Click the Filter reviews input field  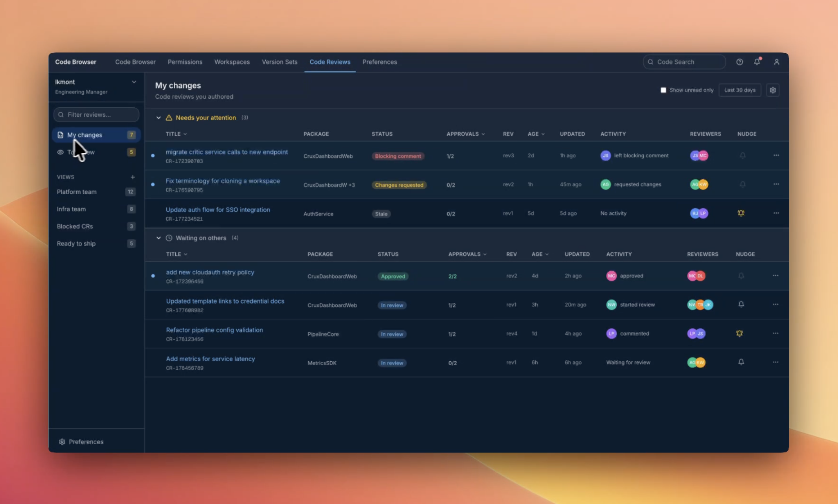click(96, 114)
